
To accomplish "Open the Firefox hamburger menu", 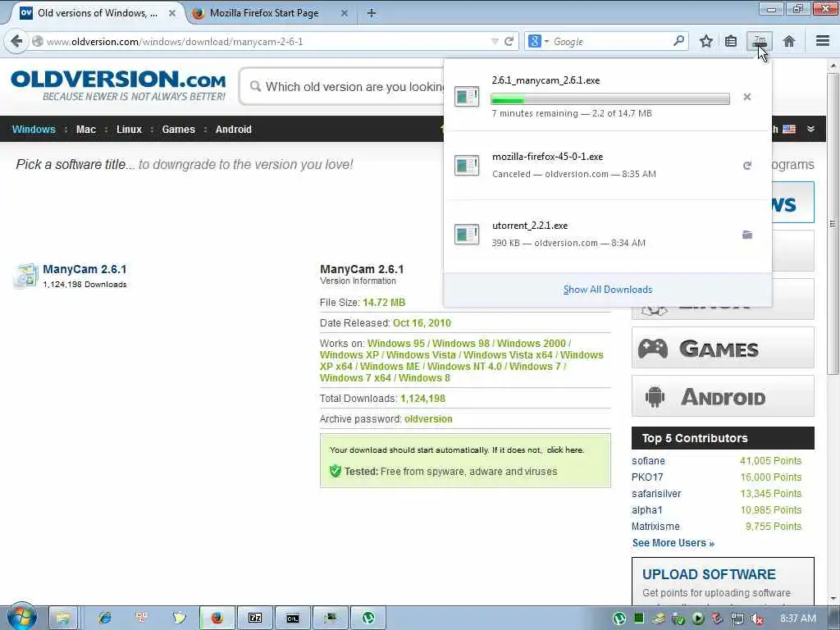I will [x=823, y=41].
